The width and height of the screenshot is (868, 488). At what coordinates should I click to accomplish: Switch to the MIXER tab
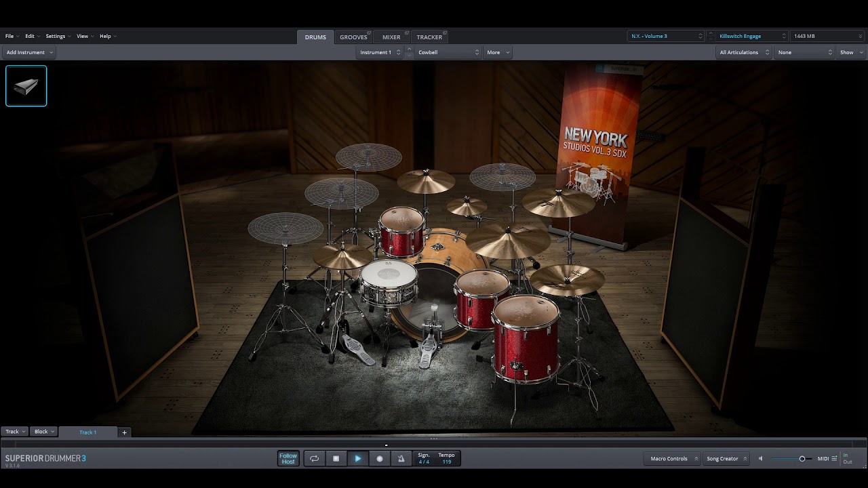(x=391, y=37)
